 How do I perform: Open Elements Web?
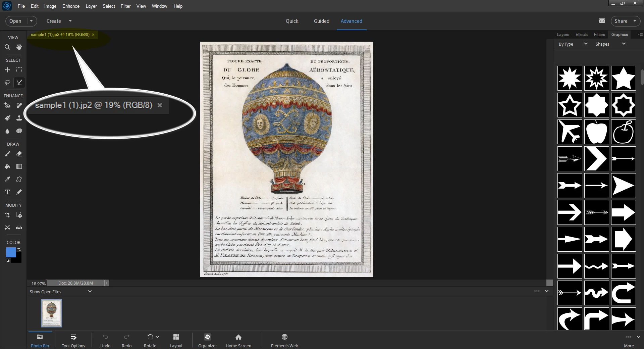(284, 340)
